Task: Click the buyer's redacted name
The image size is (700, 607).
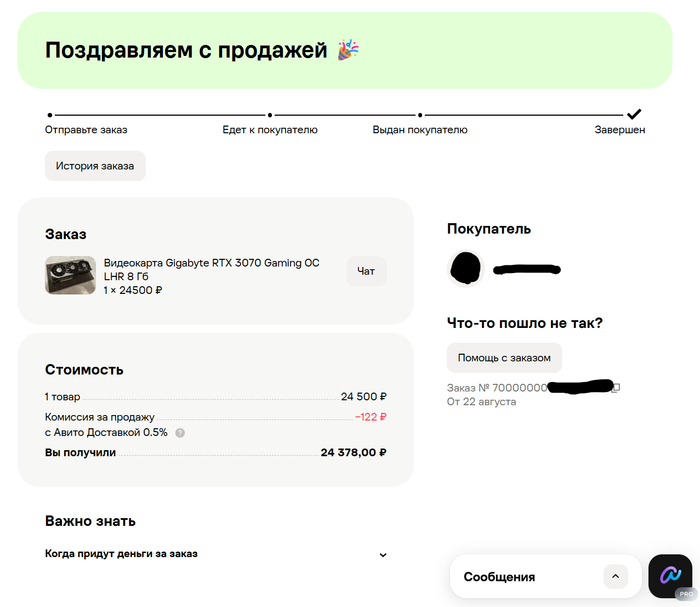Action: point(527,269)
